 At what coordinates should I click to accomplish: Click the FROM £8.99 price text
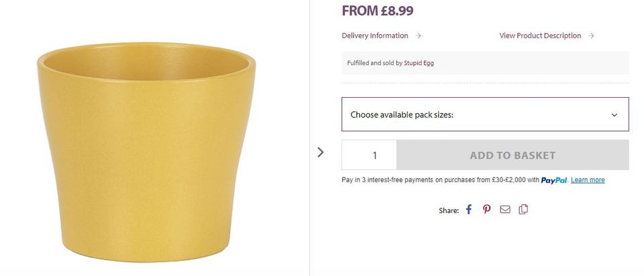tap(378, 11)
